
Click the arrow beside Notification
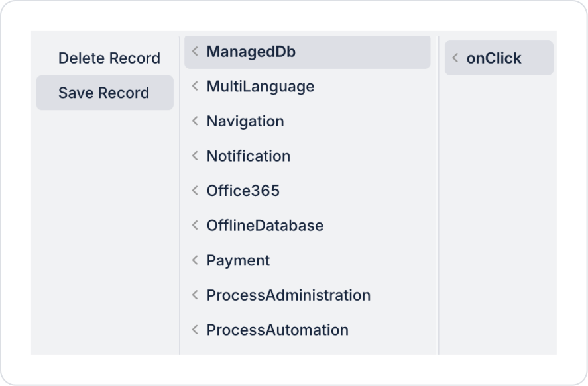195,156
